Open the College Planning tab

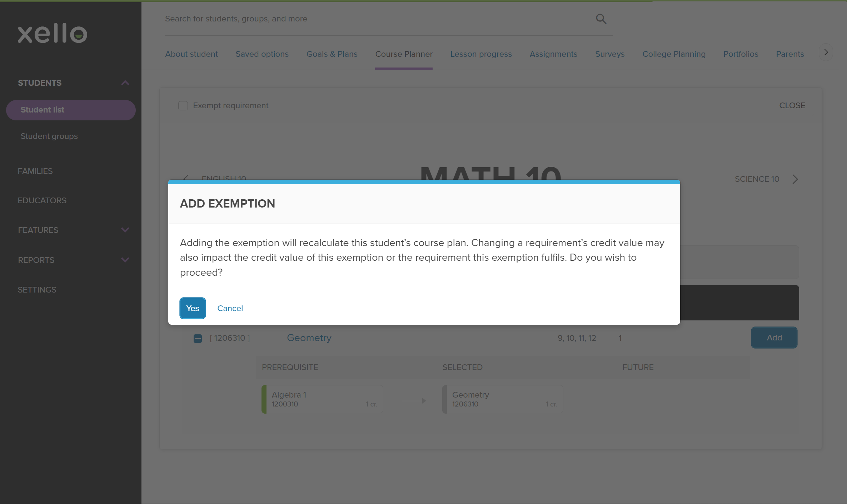coord(674,54)
